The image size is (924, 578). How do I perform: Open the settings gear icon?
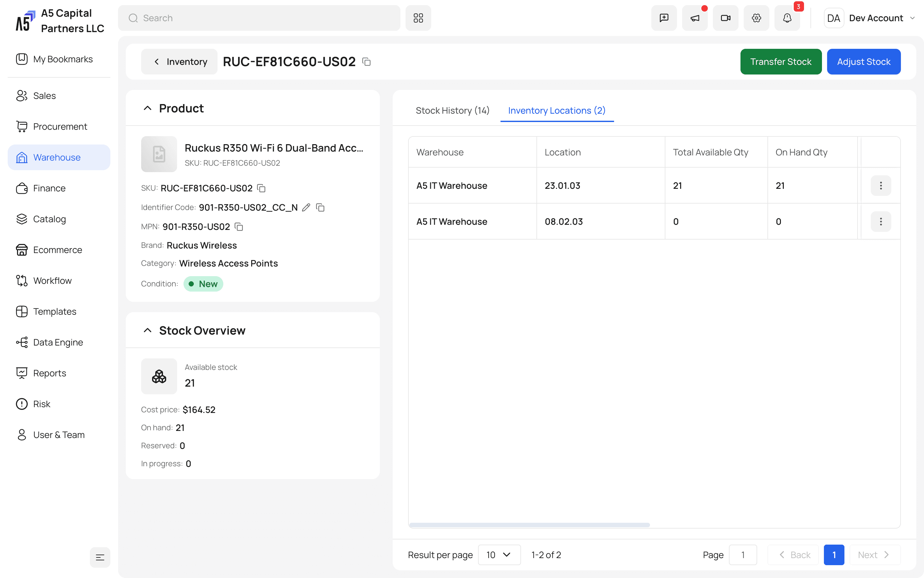(757, 18)
